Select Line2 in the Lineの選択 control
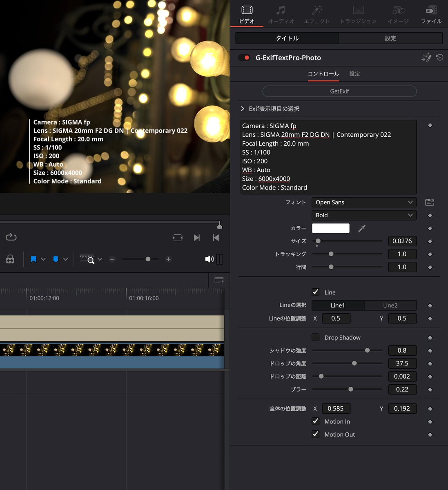This screenshot has height=490, width=448. tap(390, 305)
